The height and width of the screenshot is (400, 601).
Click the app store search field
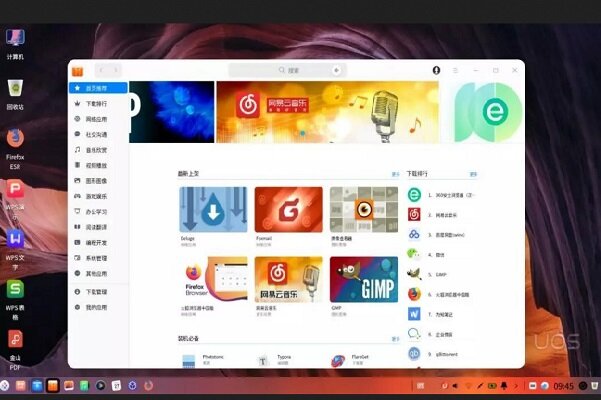(x=285, y=71)
